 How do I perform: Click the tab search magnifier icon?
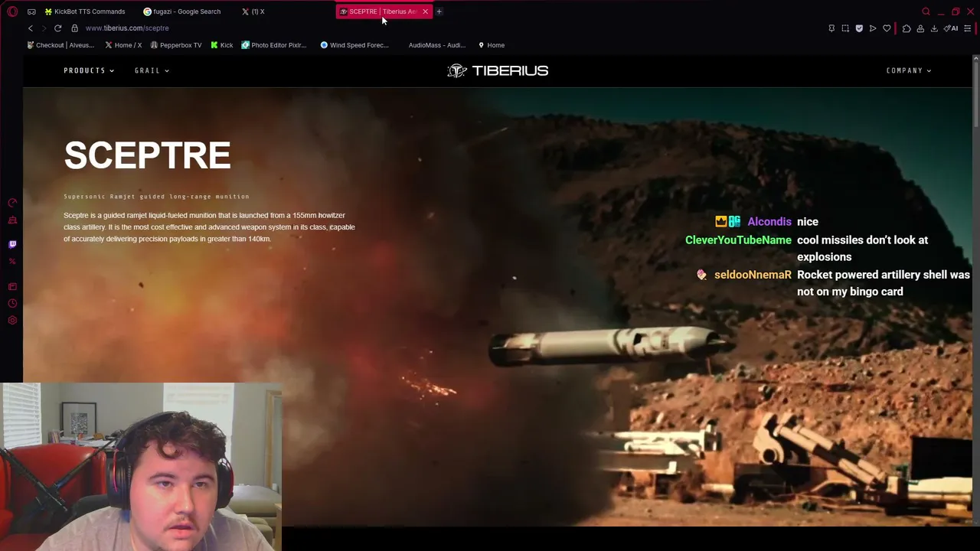click(x=926, y=11)
